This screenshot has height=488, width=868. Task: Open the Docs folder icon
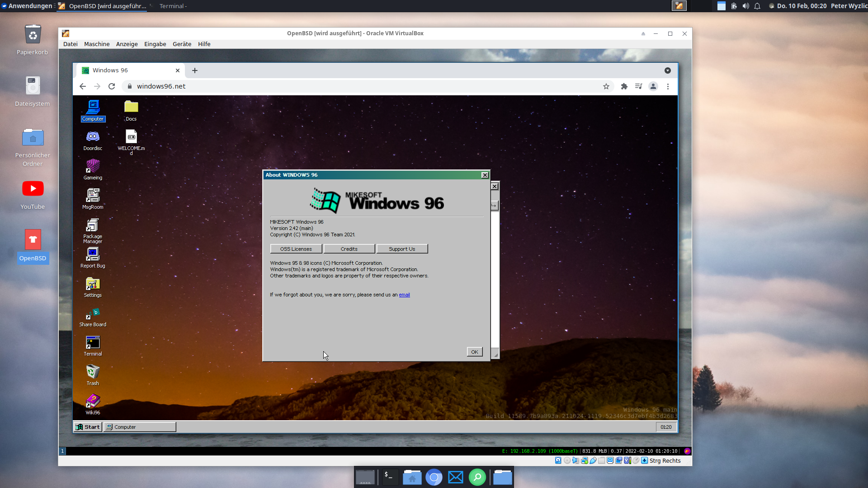point(131,111)
